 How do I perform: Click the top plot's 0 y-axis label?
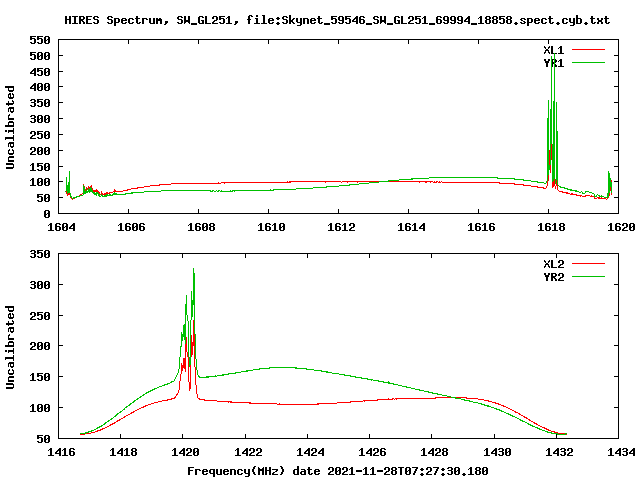pos(47,214)
